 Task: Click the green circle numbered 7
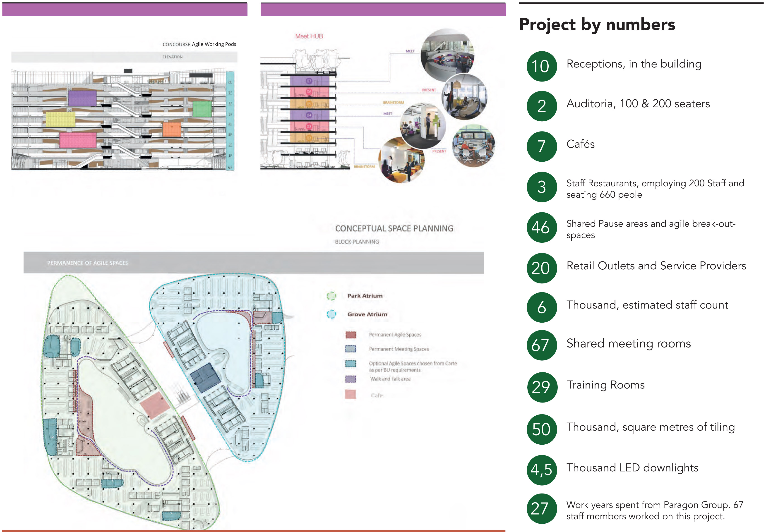[x=541, y=146]
